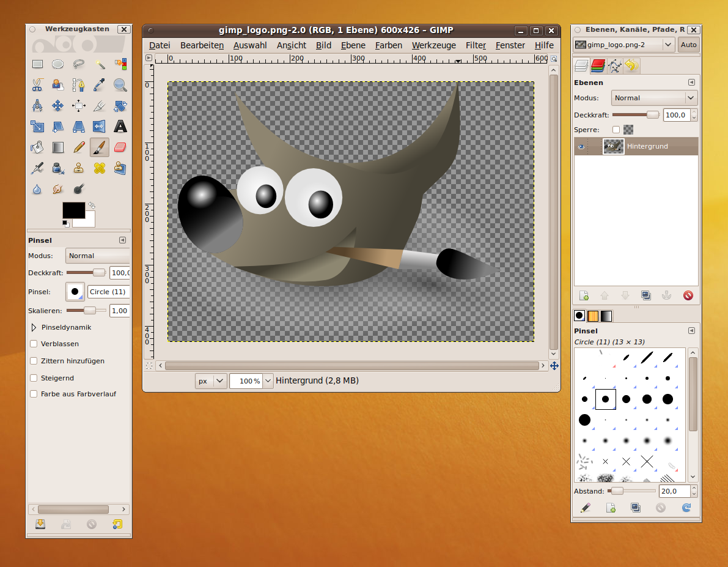This screenshot has height=567, width=728.
Task: Select the Text tool
Action: pos(120,127)
